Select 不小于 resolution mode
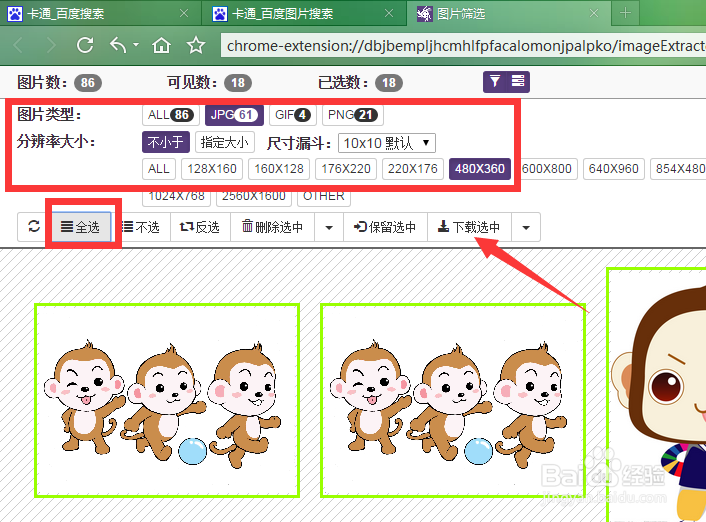The width and height of the screenshot is (706, 522). point(166,142)
